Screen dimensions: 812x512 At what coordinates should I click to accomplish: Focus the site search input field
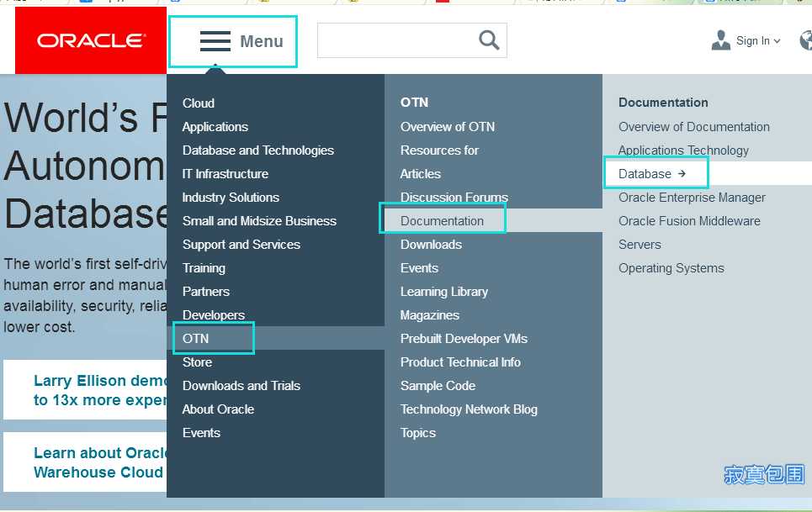(411, 40)
